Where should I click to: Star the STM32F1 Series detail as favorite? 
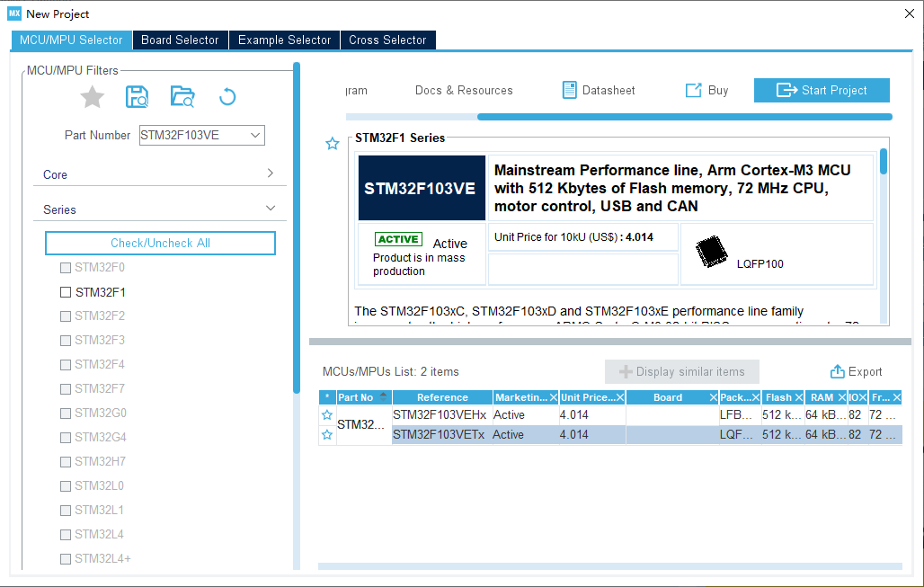click(333, 143)
